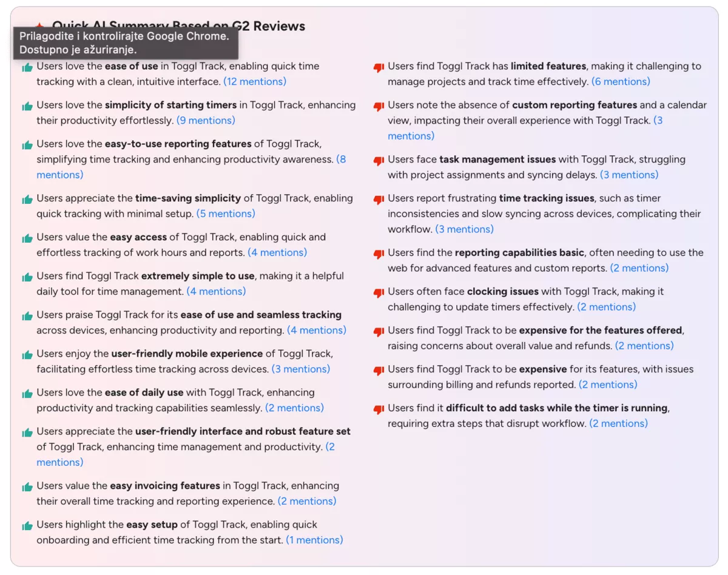Viewport: 728px width, 575px height.
Task: Click the thumbs-down icon for task management issues
Action: point(378,160)
